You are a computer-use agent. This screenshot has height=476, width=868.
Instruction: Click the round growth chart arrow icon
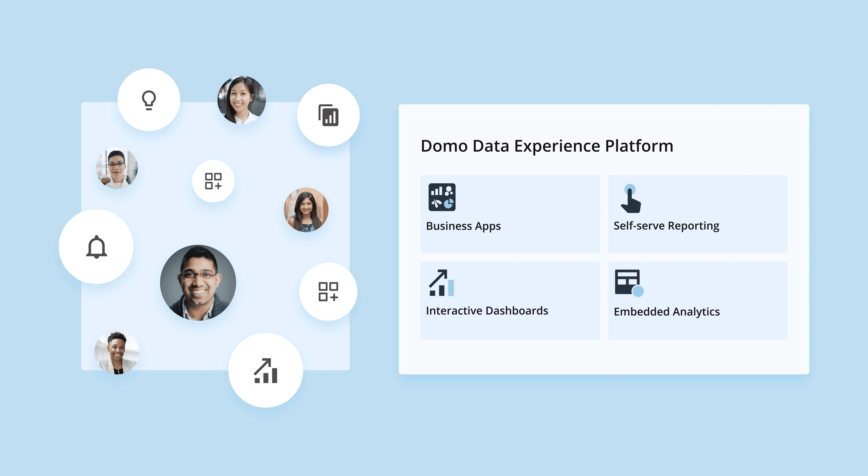tap(266, 371)
